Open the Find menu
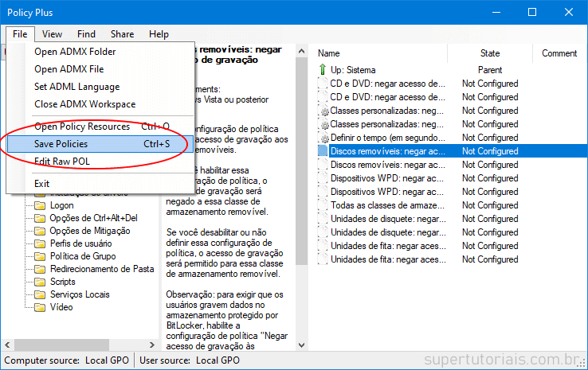This screenshot has height=370, width=588. 86,34
